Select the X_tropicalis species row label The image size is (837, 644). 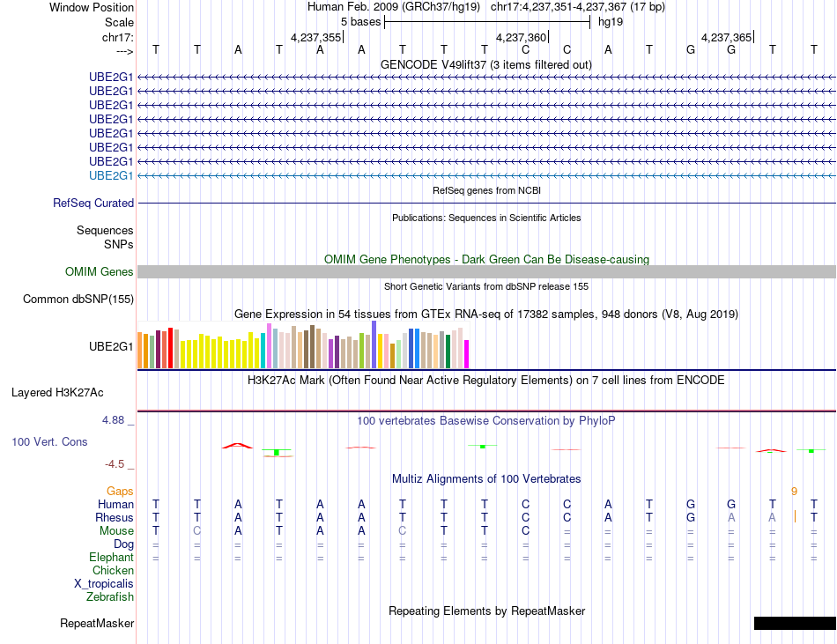104,584
